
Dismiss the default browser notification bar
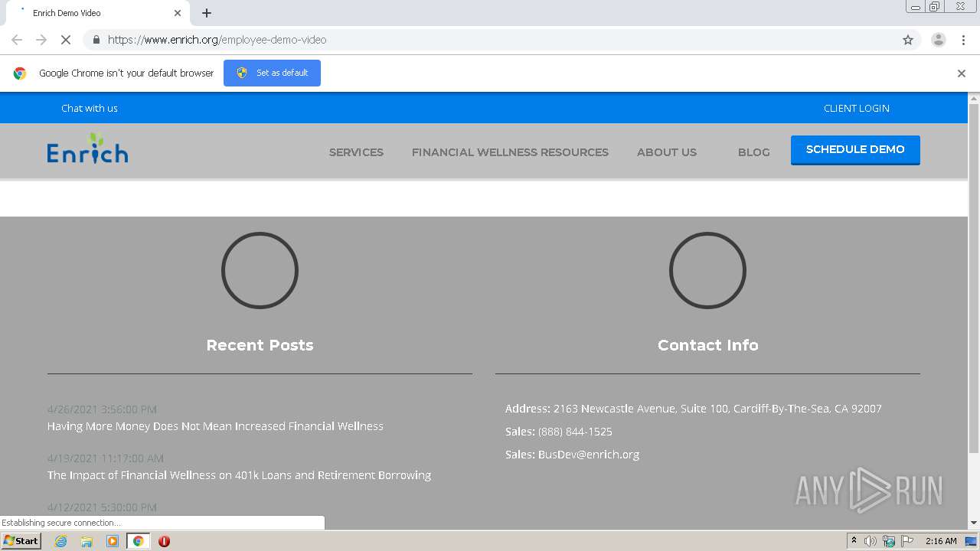point(962,73)
